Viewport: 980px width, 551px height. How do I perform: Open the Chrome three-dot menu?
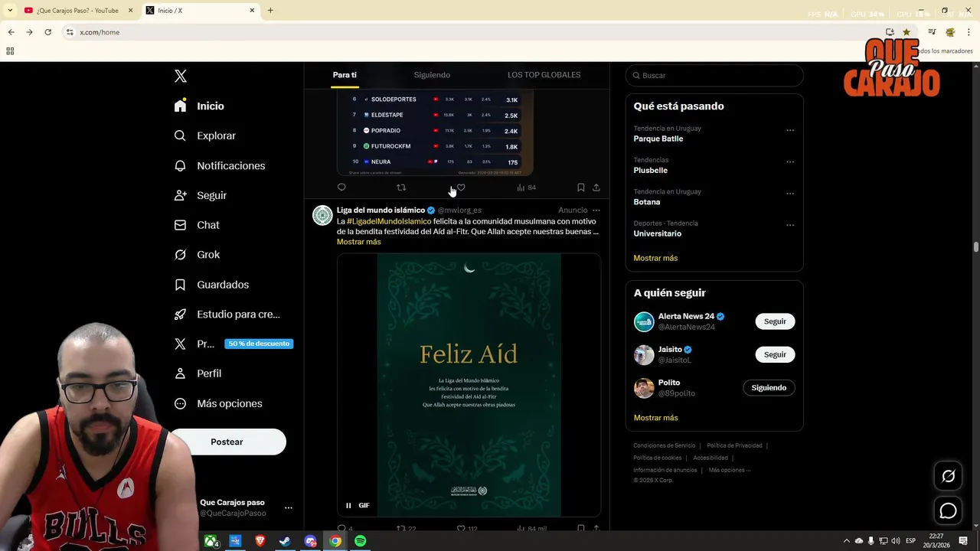pyautogui.click(x=969, y=32)
